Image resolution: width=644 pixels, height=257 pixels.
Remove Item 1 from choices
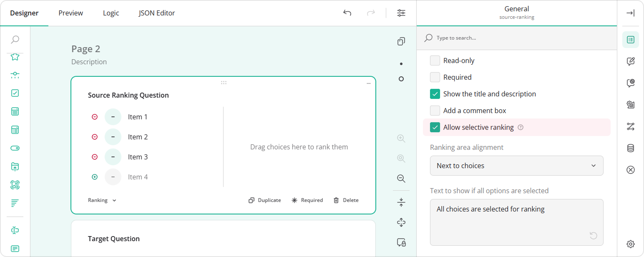95,117
